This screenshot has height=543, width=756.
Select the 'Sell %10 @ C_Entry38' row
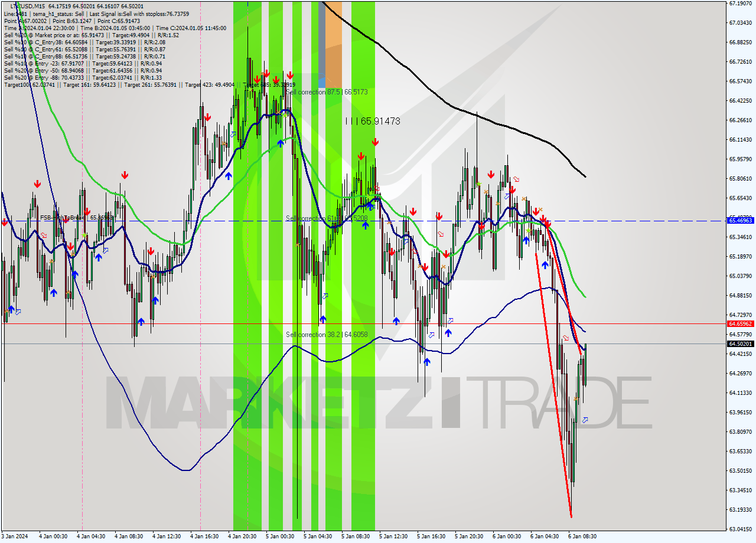click(84, 42)
